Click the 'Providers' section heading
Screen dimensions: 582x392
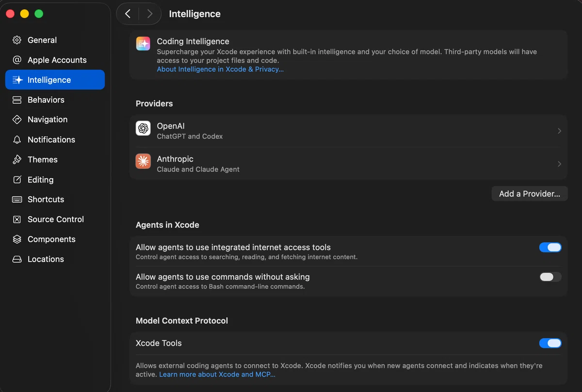pos(154,104)
